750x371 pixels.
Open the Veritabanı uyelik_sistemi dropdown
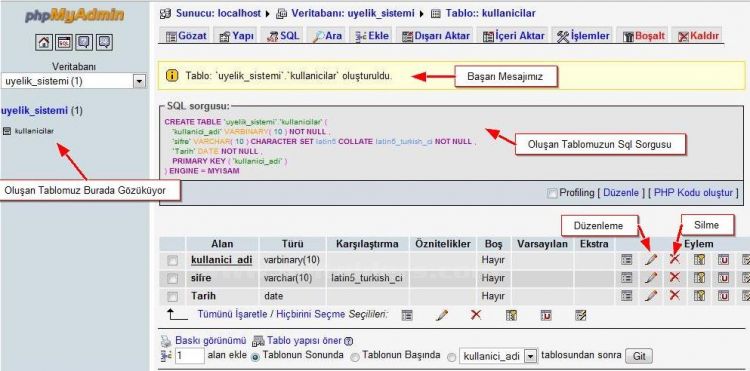[73, 81]
